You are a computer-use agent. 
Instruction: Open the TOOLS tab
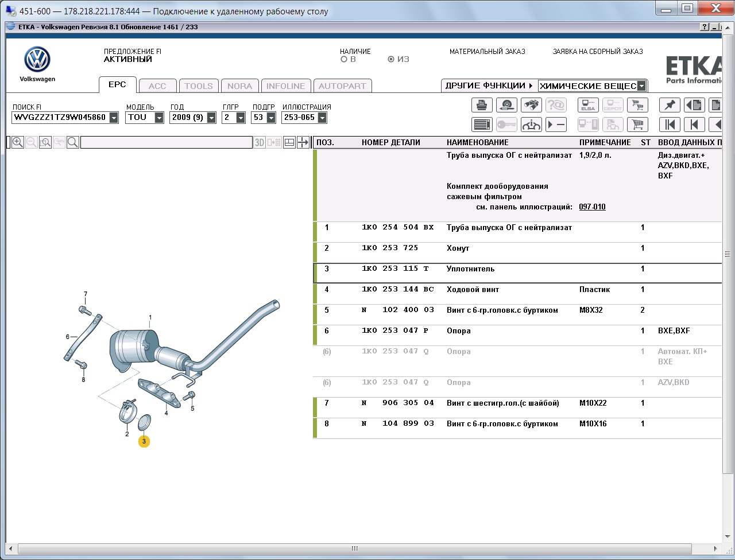point(199,86)
